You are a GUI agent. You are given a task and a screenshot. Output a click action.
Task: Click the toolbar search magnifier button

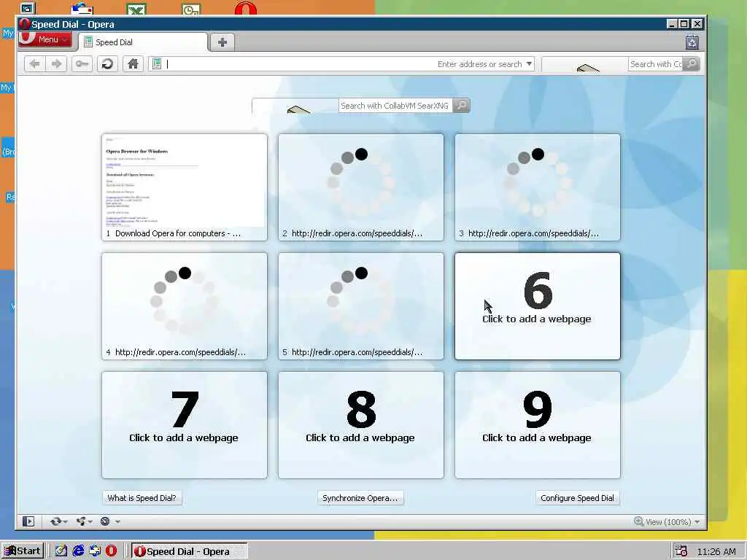coord(692,63)
